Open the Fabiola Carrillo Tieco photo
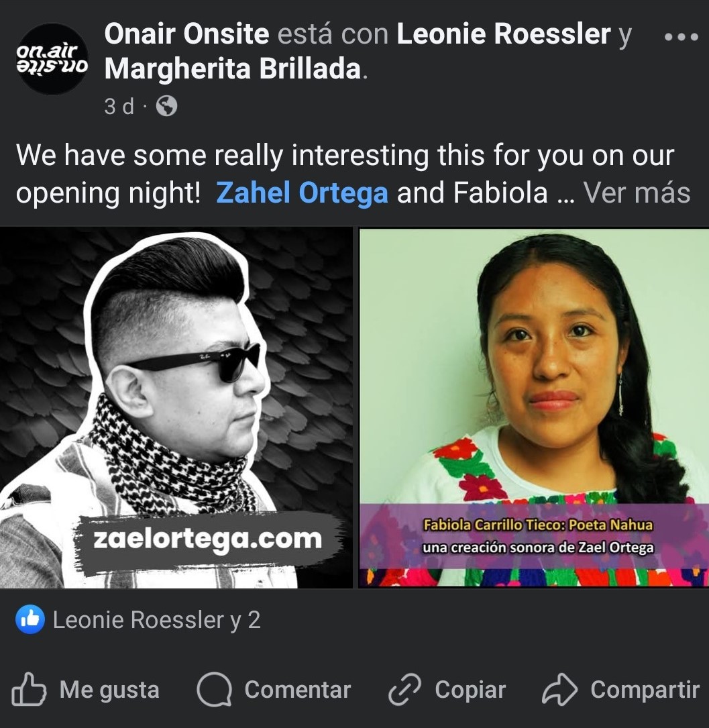 tap(534, 408)
